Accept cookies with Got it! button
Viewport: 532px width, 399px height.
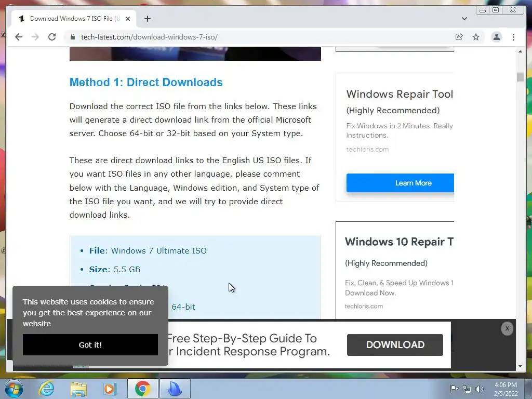click(90, 345)
